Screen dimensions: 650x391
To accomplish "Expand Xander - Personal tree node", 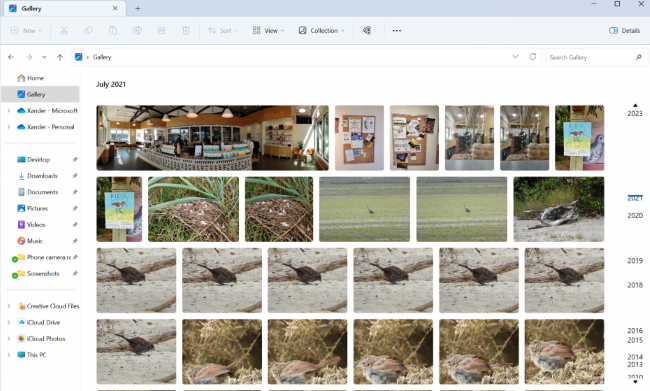I will tap(9, 127).
